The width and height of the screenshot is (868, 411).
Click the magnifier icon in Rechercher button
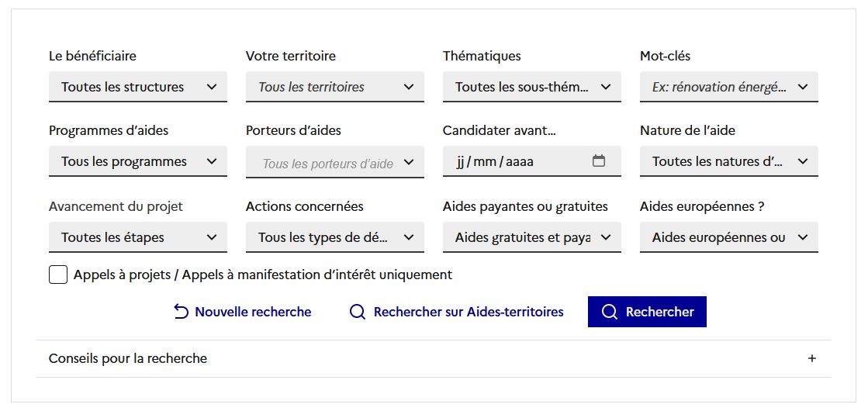click(x=609, y=312)
